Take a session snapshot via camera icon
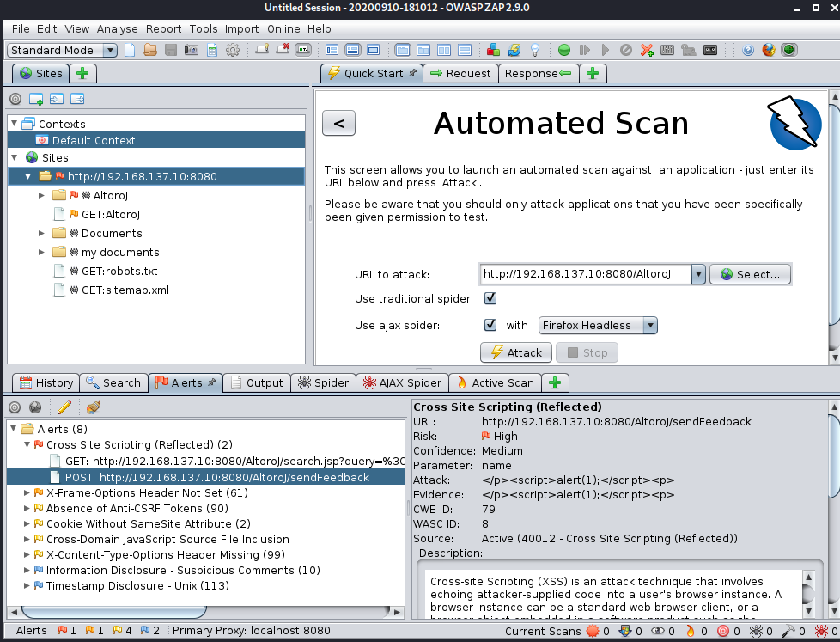 click(192, 50)
